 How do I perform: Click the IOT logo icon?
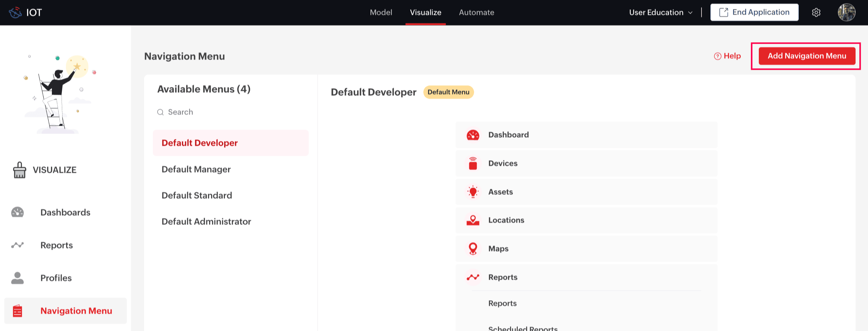click(x=15, y=12)
